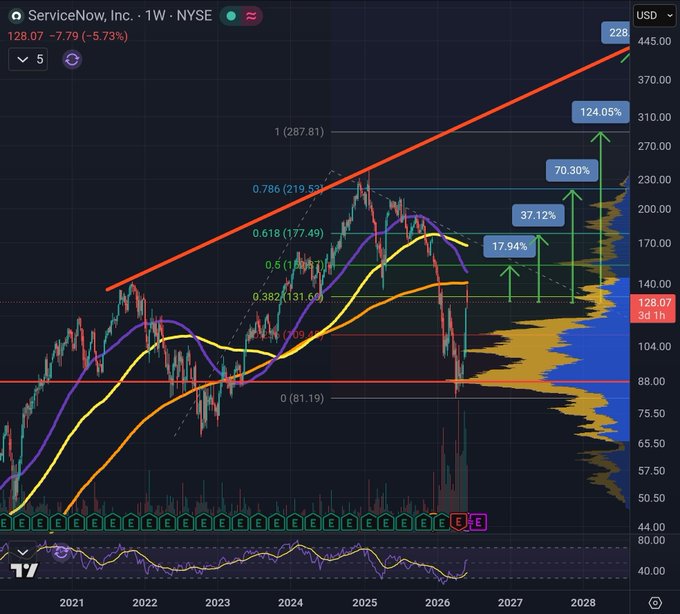This screenshot has height=614, width=680.
Task: Collapse the indicator legend showing 5
Action: click(28, 59)
